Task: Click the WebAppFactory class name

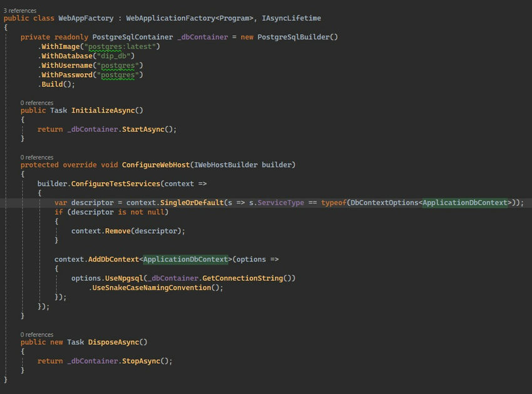Action: tap(86, 18)
